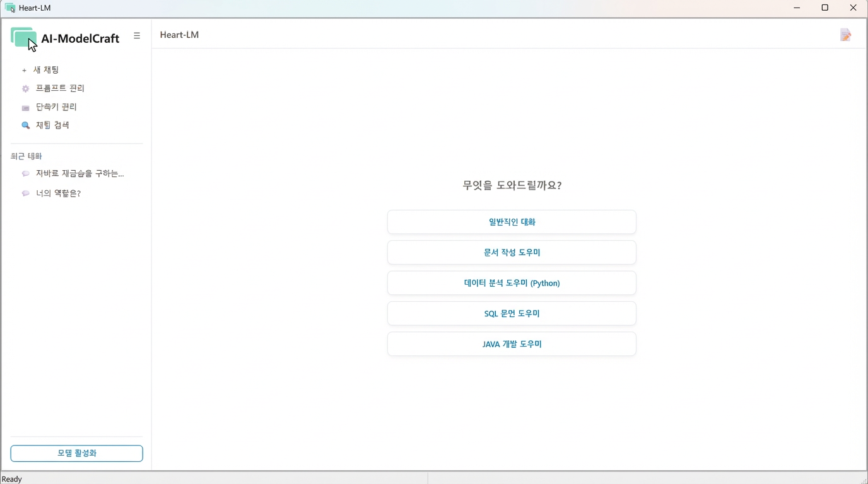Open recent chat about Java (자바로...)

pos(79,174)
